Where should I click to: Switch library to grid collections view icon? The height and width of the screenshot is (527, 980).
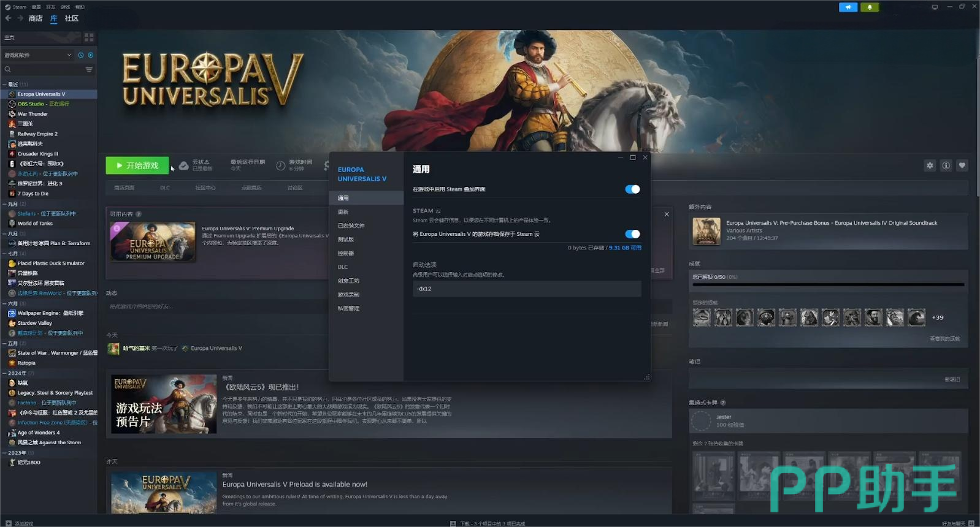point(89,37)
